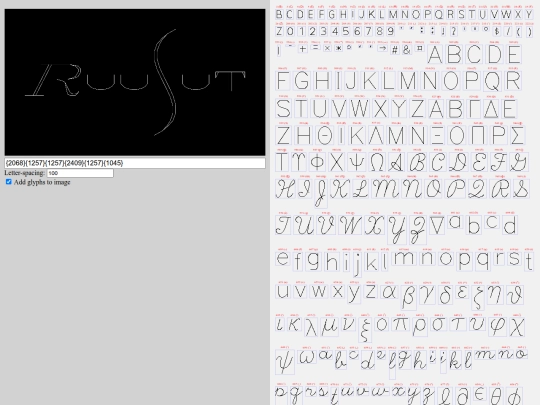The image size is (540, 405).
Task: Insert the question mark glyph
Action: (x=454, y=31)
